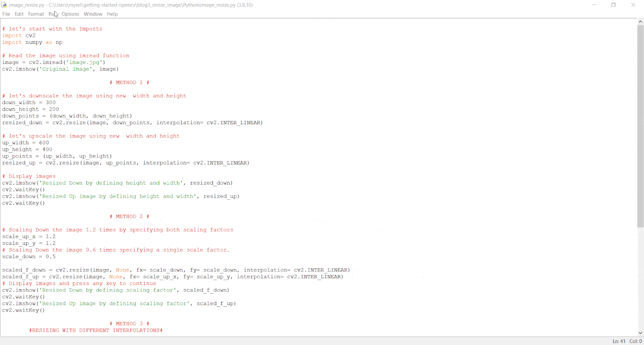Click the 'image = cv2.imread' line

54,62
